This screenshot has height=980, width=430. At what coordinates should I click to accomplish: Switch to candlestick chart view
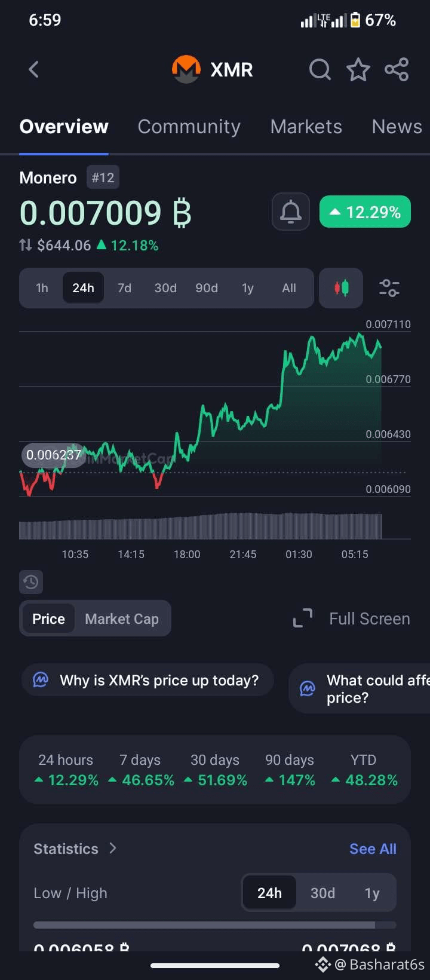(341, 288)
